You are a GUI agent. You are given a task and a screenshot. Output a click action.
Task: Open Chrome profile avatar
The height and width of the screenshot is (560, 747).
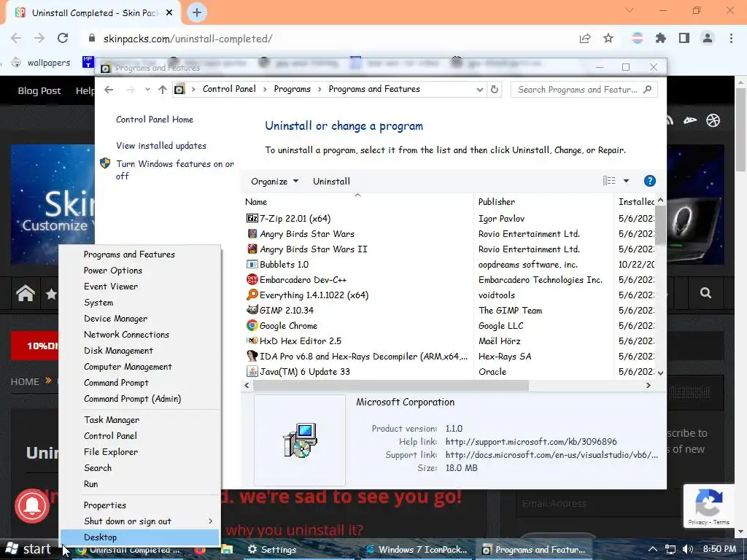[x=708, y=38]
